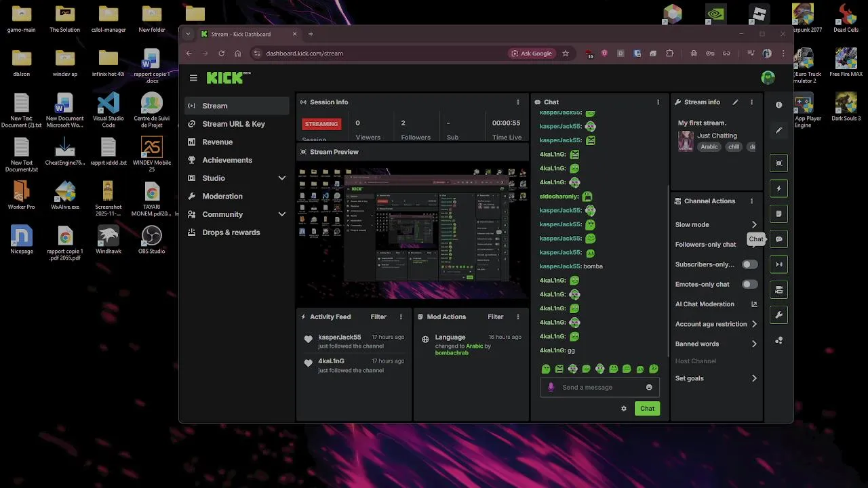Toggle the wrench widget icon in right rail
868x488 pixels.
778,315
